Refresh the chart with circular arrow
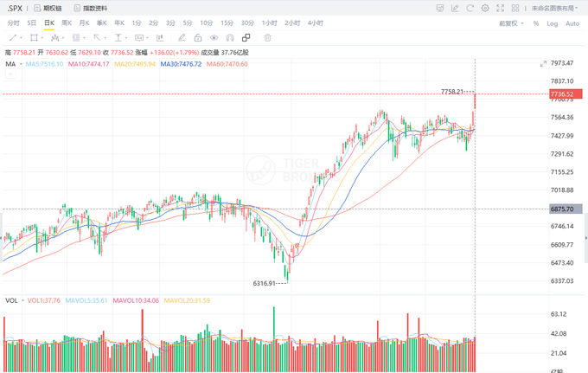 (470, 8)
